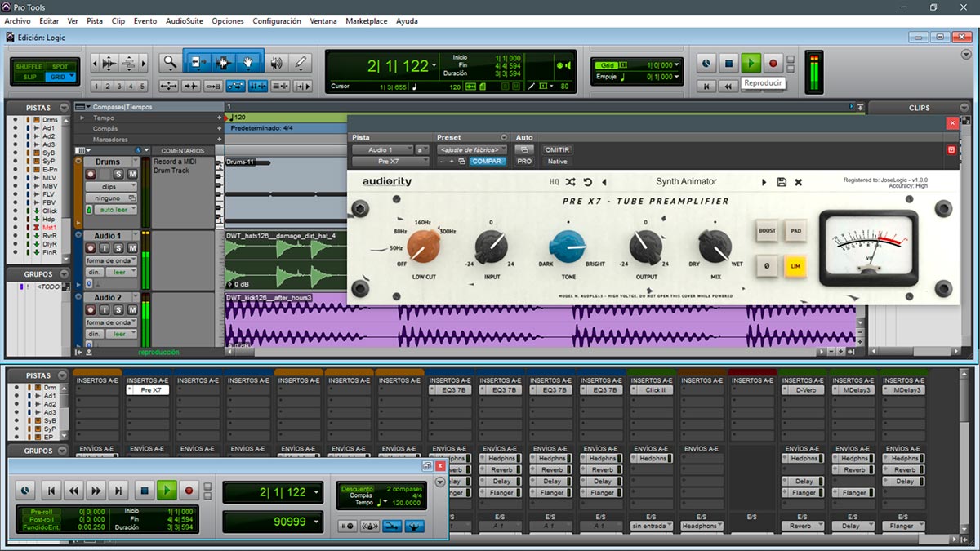The height and width of the screenshot is (551, 980).
Task: Expand the Tempo ruler row
Action: 82,118
